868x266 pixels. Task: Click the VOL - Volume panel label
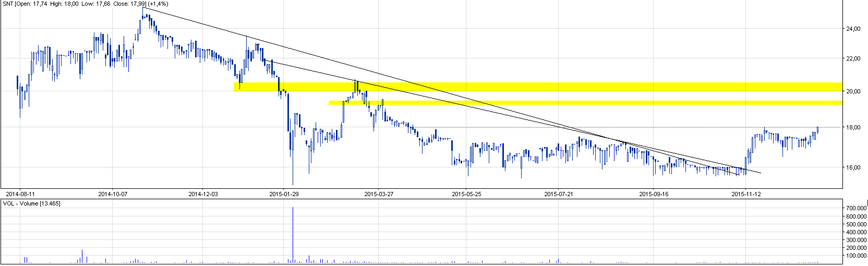31,203
